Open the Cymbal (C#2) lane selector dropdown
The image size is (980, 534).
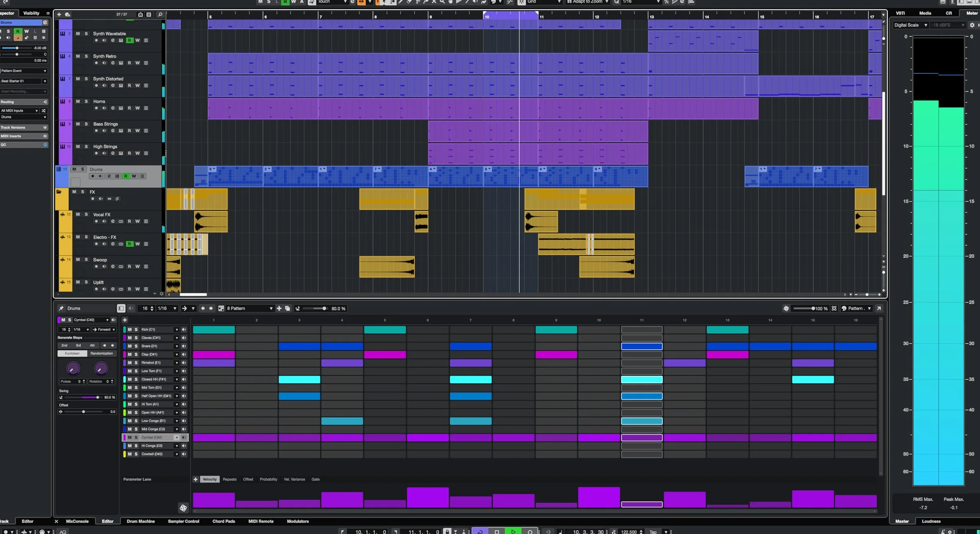92,320
